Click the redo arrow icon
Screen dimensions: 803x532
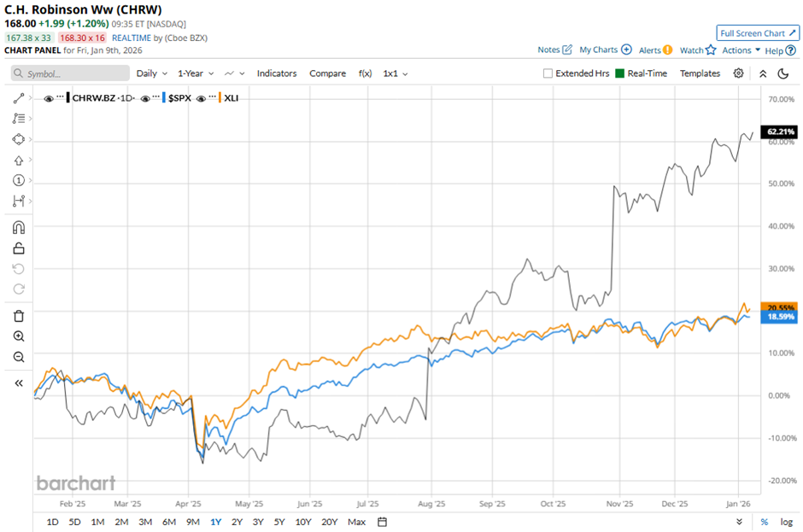pos(19,289)
